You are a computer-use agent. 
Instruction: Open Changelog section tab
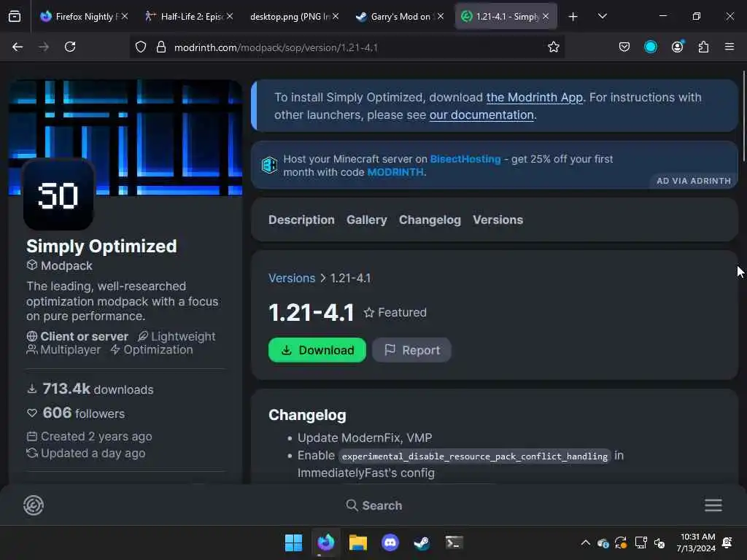[x=430, y=220]
